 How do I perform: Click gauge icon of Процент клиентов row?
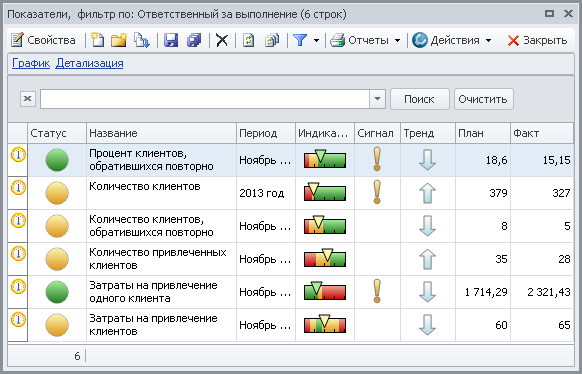pos(18,154)
